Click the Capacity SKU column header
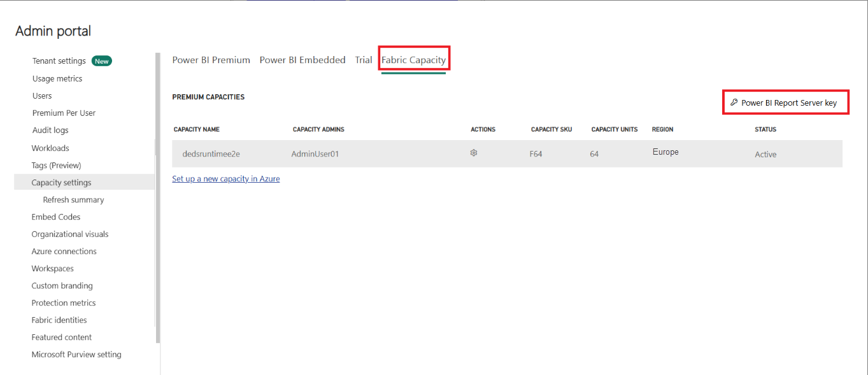 551,129
